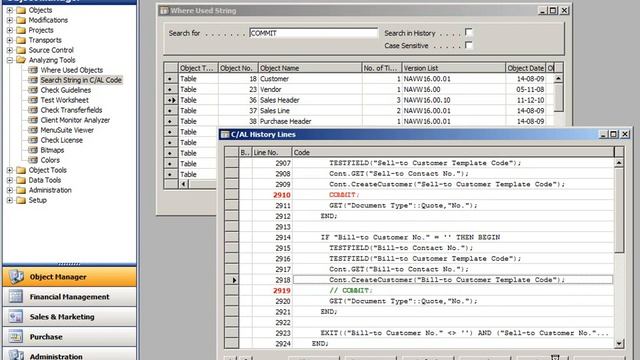Click the Colors form icon
The width and height of the screenshot is (640, 360).
(x=33, y=160)
